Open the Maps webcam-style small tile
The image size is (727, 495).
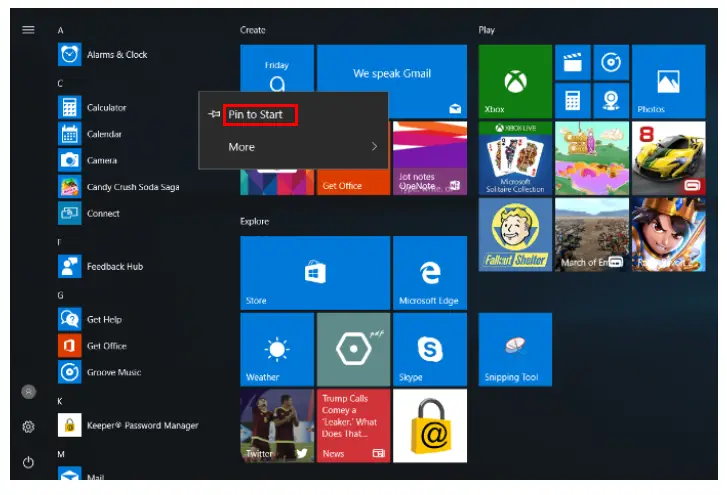click(611, 101)
